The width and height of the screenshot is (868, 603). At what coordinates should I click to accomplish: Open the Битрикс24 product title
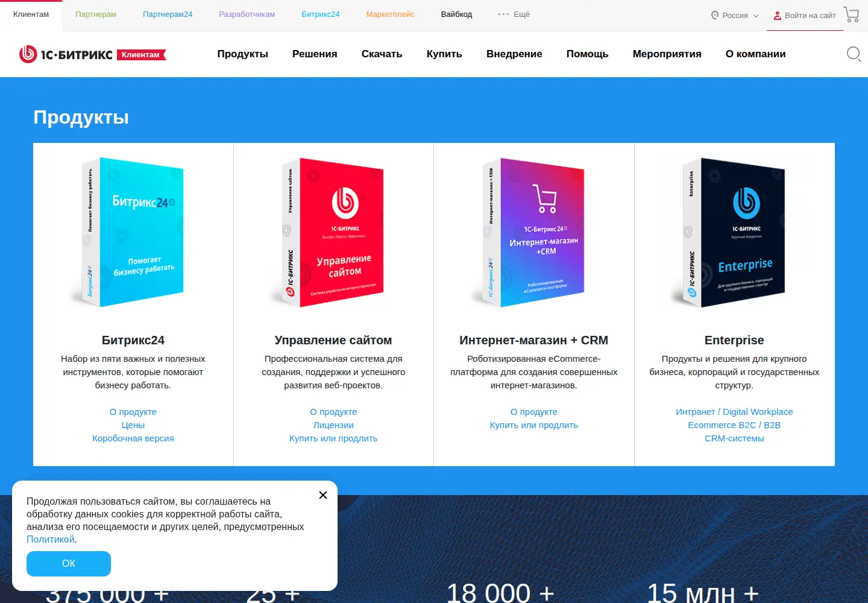[x=133, y=340]
